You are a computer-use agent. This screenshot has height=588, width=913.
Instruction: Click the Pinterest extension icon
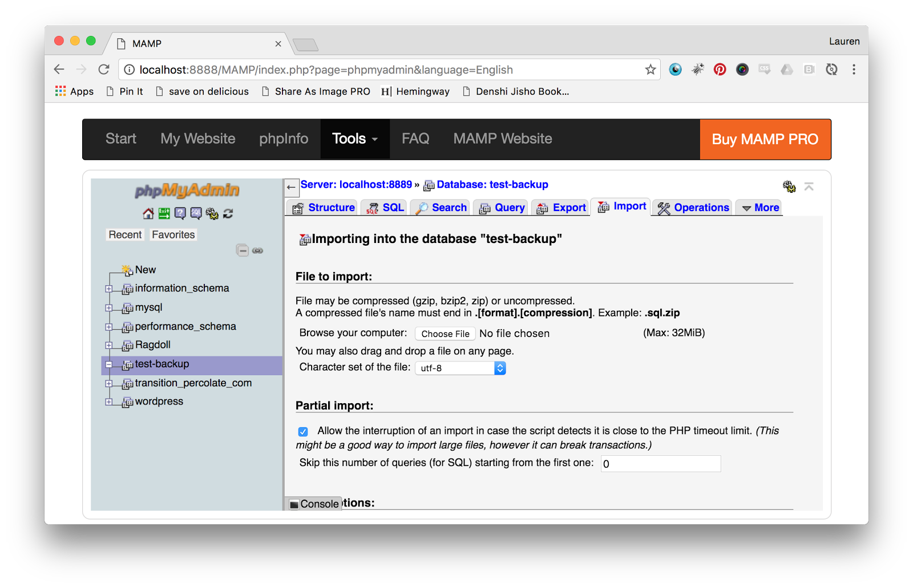(x=720, y=70)
